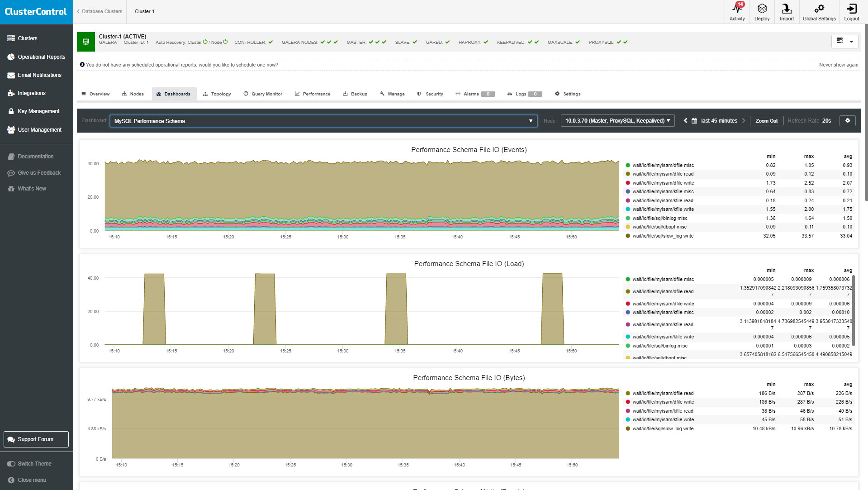Toggle kfile read series in Bytes legend
This screenshot has width=868, height=490.
[663, 411]
